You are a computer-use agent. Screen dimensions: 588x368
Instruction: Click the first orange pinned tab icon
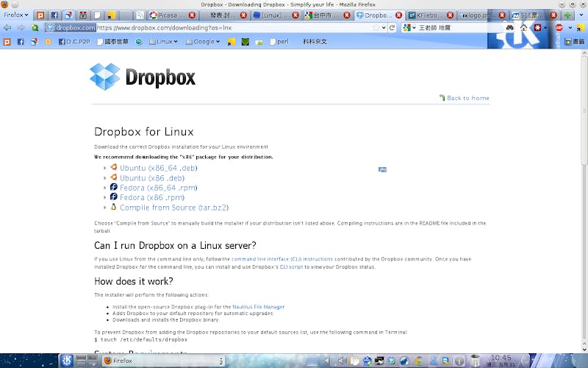pos(40,15)
